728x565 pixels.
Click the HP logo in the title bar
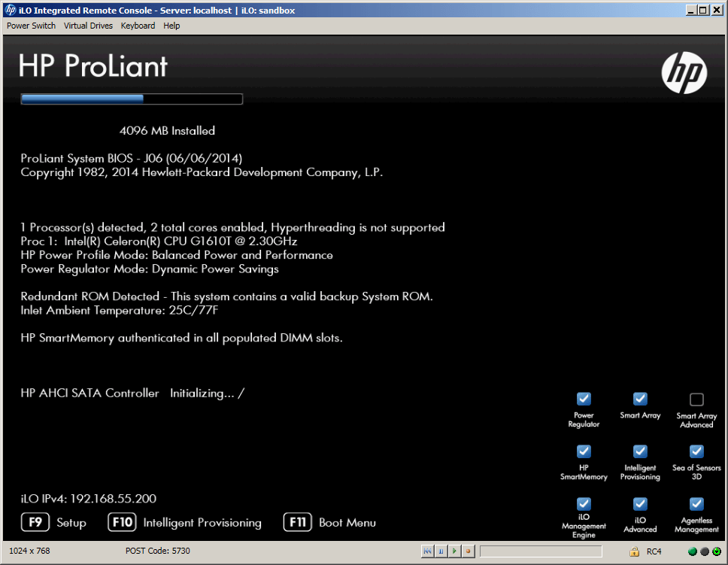pos(11,10)
